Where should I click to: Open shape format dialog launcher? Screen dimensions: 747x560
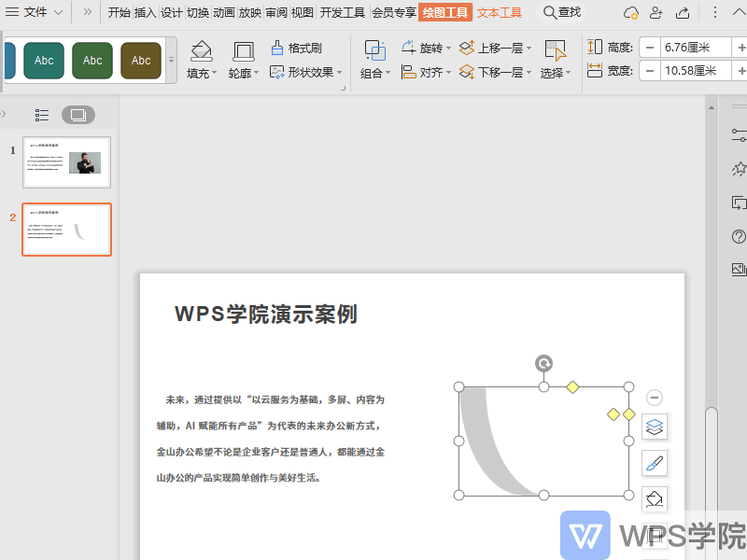pyautogui.click(x=343, y=88)
